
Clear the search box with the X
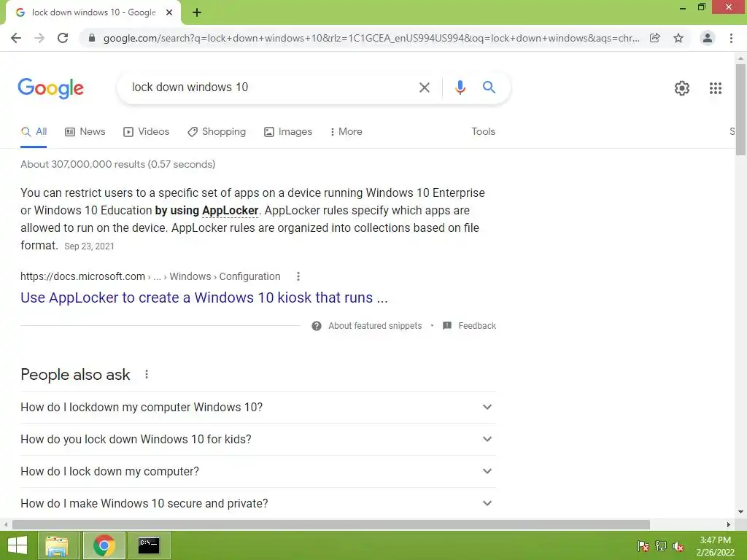pyautogui.click(x=424, y=87)
